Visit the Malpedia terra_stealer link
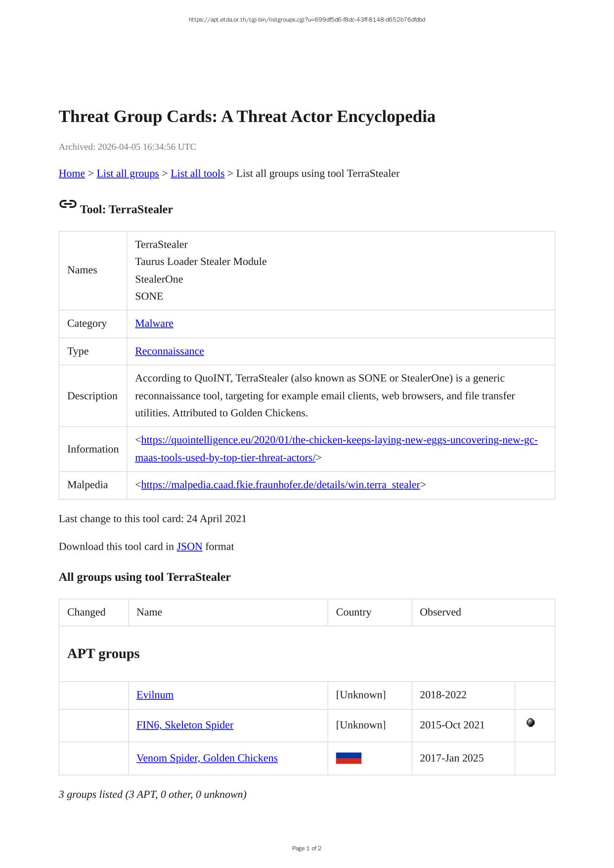 [280, 484]
